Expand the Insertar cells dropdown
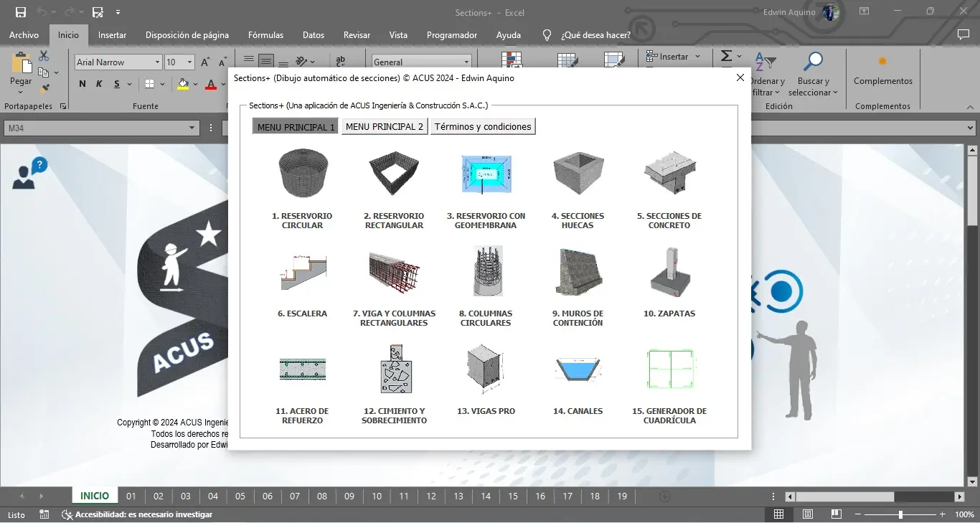980x523 pixels. tap(697, 57)
